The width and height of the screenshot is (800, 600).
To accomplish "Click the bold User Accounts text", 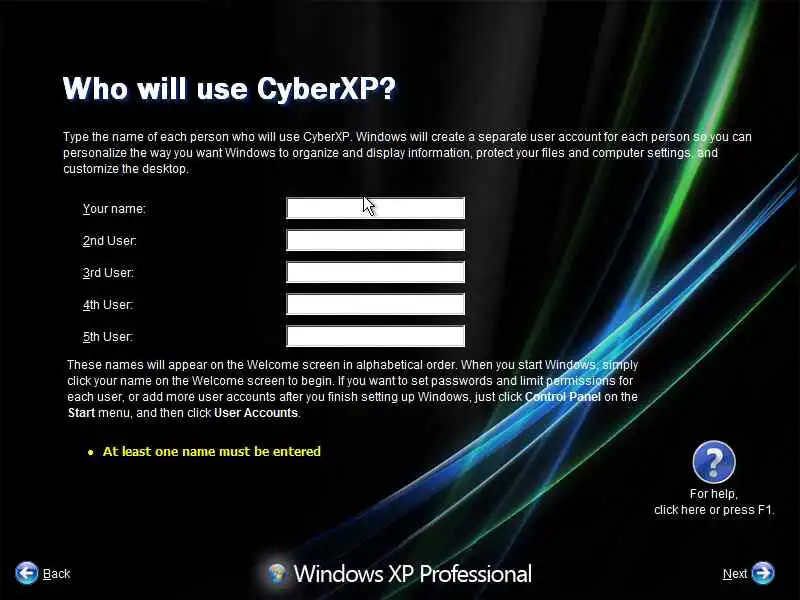I will click(256, 413).
